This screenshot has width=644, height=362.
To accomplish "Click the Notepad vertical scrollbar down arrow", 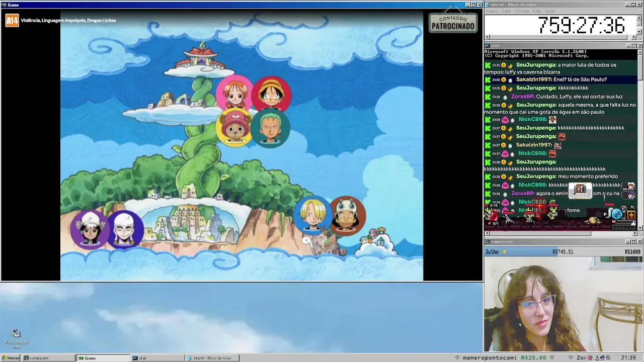I will tap(639, 32).
